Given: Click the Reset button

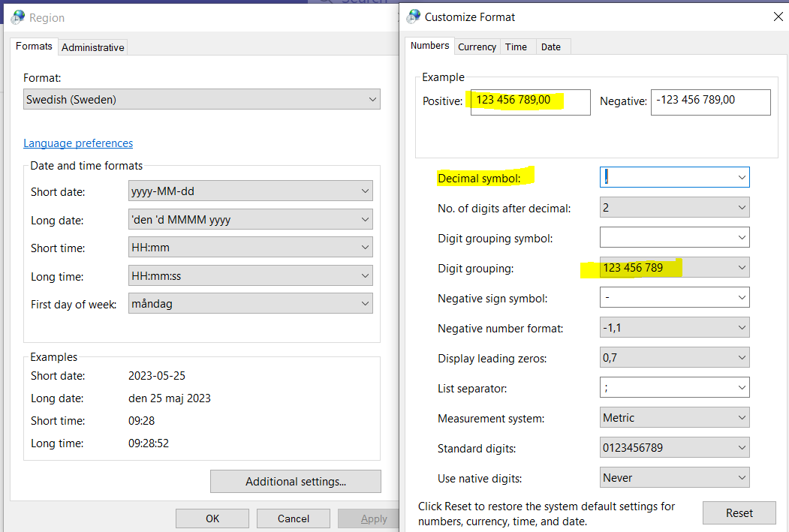Looking at the screenshot, I should tap(739, 512).
